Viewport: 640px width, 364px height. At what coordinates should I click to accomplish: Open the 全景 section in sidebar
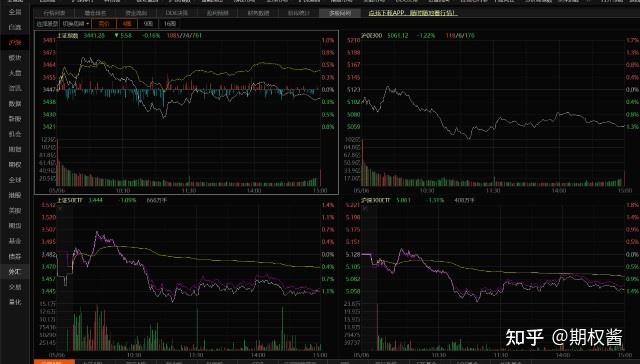coord(15,12)
